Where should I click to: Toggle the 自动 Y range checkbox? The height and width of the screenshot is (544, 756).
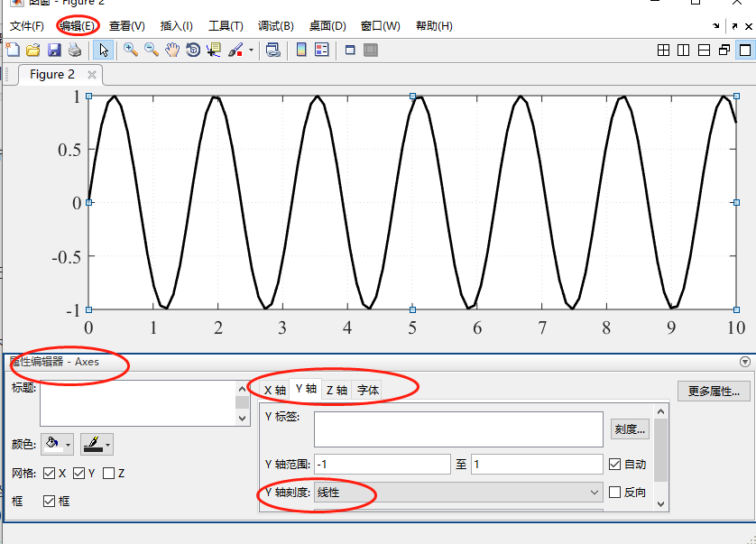(614, 464)
